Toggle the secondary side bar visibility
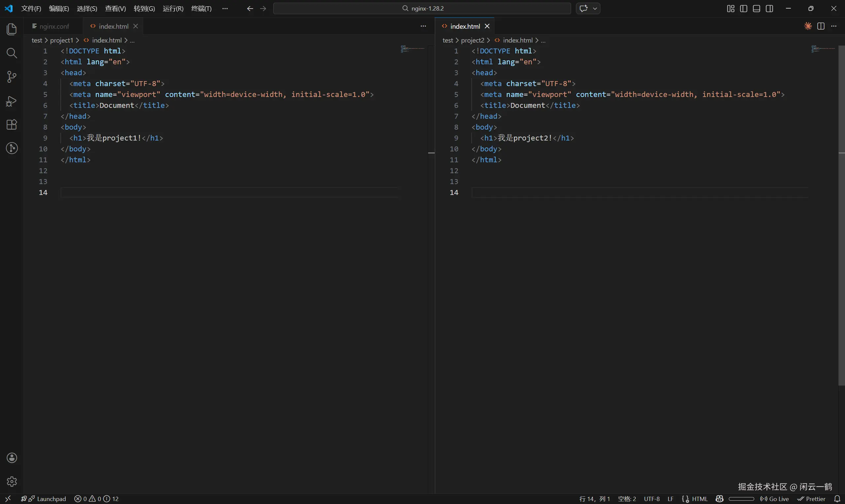Image resolution: width=845 pixels, height=504 pixels. click(769, 9)
